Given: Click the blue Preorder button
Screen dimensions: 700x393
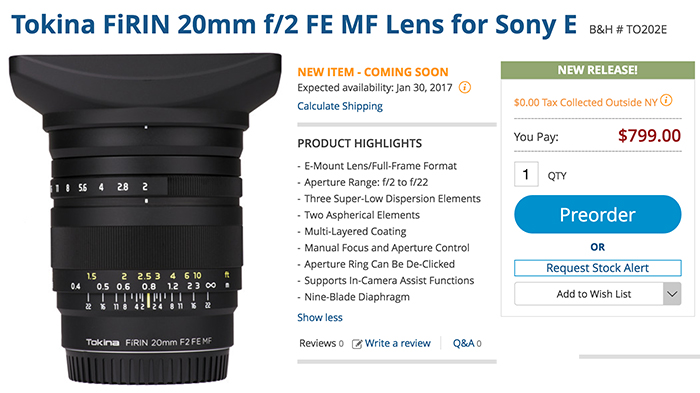Looking at the screenshot, I should (597, 214).
